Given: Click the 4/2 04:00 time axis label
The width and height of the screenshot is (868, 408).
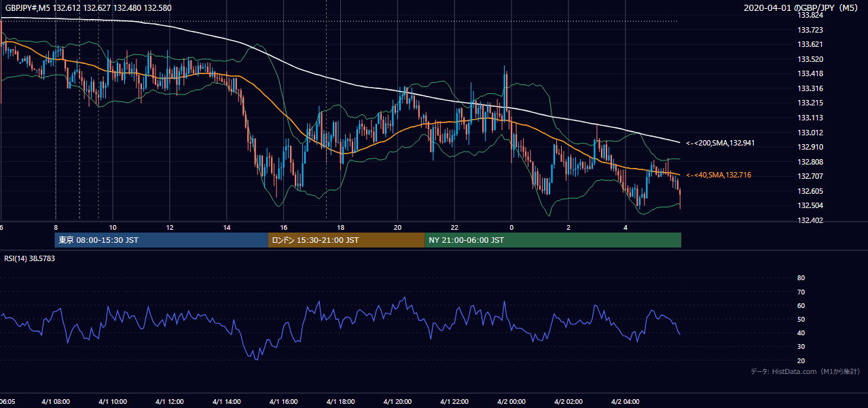Looking at the screenshot, I should [626, 402].
